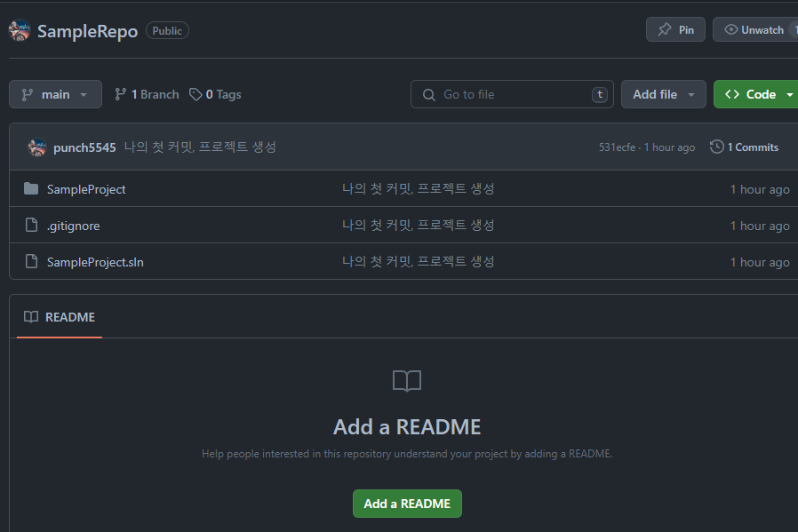This screenshot has height=532, width=798.
Task: Click the SampleProject.sln file icon
Action: [32, 261]
